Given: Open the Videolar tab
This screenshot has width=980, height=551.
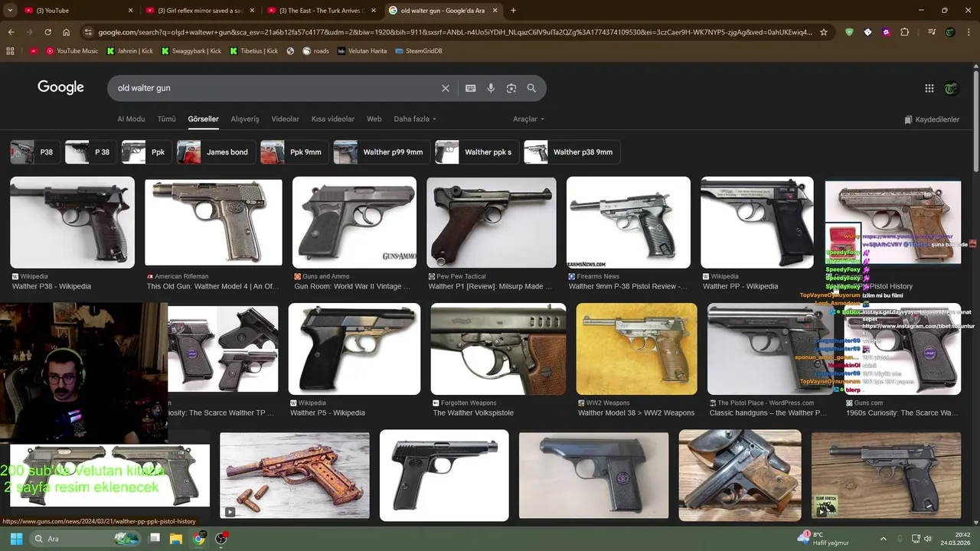Looking at the screenshot, I should [286, 119].
